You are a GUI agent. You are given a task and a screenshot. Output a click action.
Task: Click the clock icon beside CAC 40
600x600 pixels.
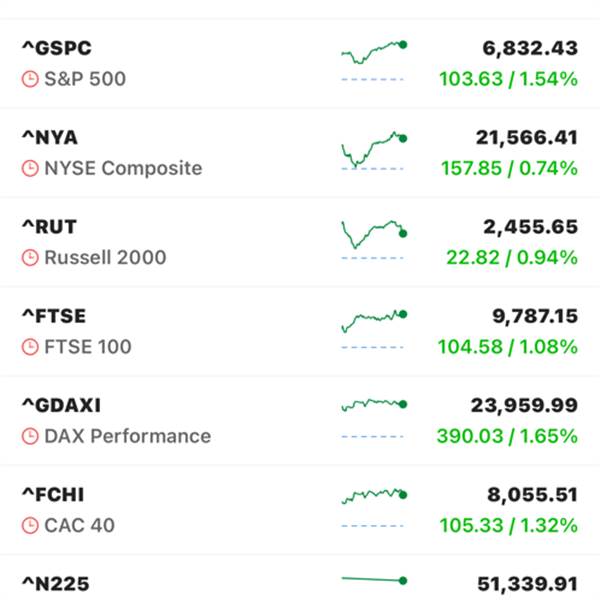tap(30, 525)
